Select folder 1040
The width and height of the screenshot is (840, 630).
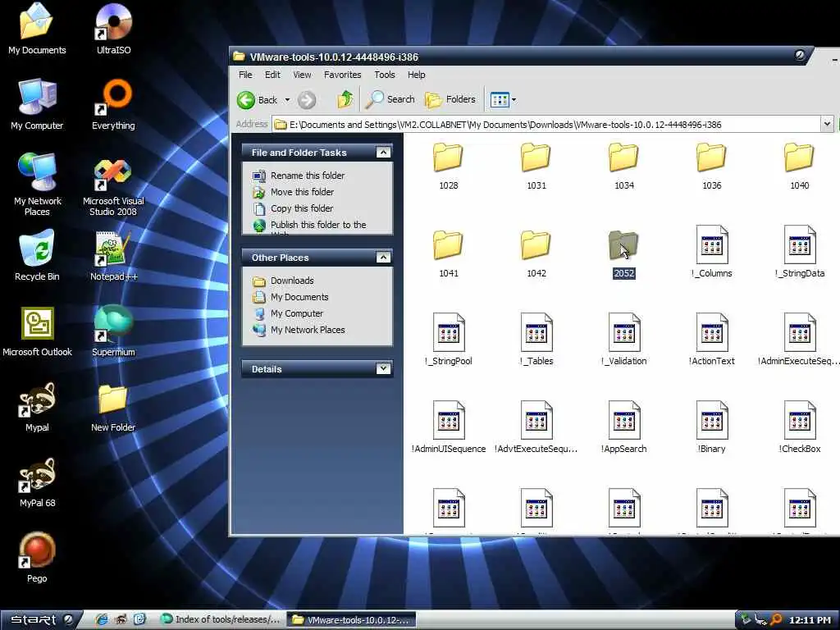(799, 165)
